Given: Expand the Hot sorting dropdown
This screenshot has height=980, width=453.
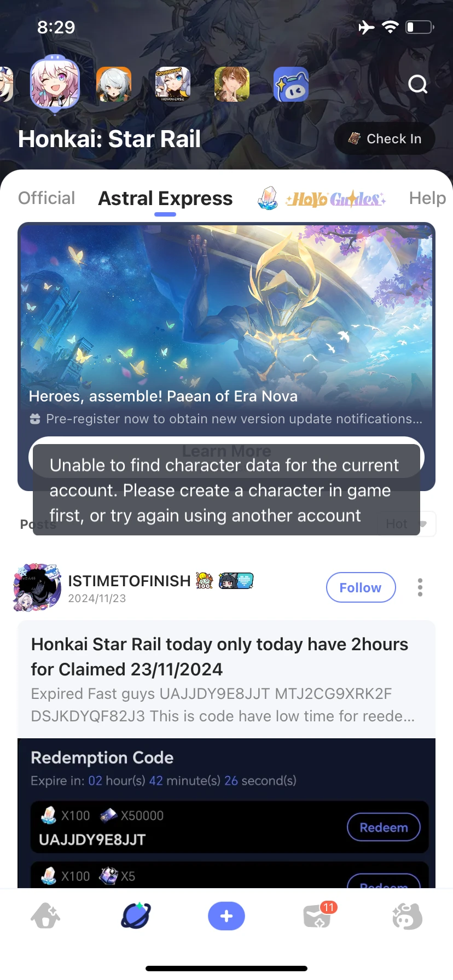Looking at the screenshot, I should tap(406, 524).
